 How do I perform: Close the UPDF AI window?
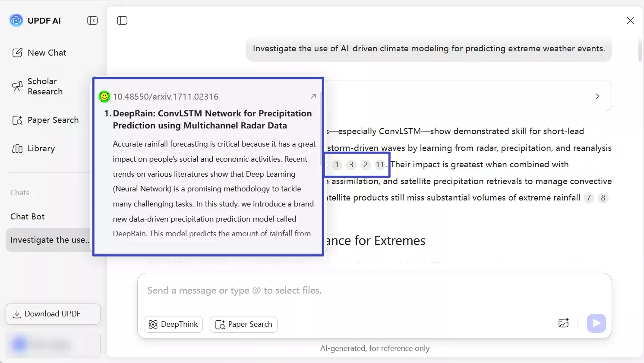(x=630, y=20)
